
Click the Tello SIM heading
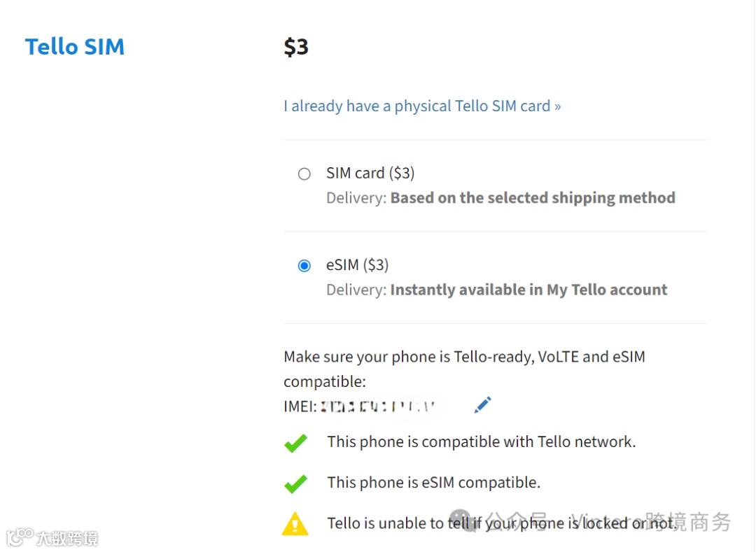(75, 47)
